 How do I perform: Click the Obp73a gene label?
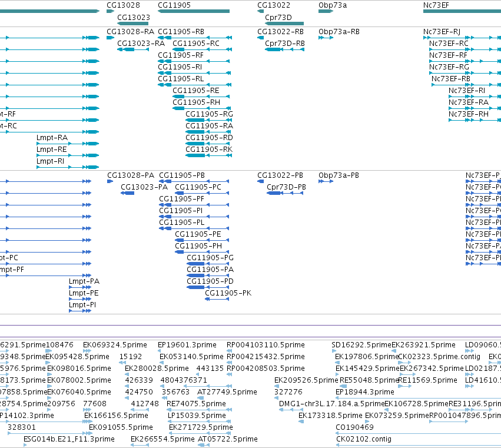(333, 5)
